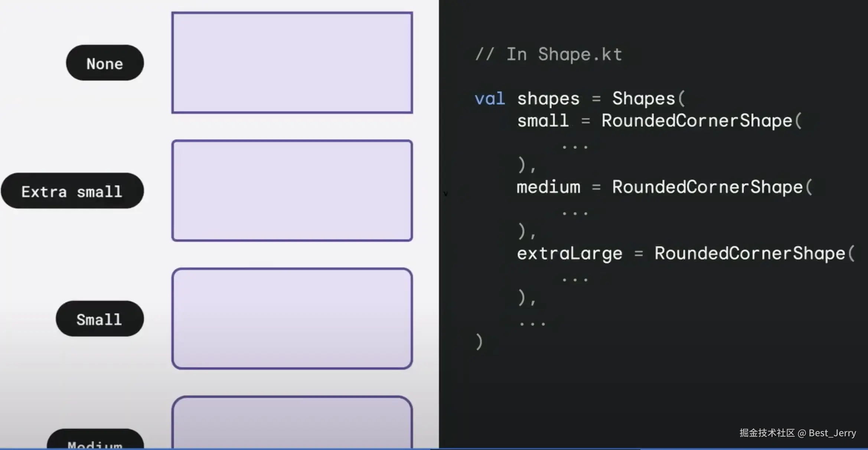Click the final closing parenthesis of Shapes
The height and width of the screenshot is (450, 868).
click(x=479, y=342)
